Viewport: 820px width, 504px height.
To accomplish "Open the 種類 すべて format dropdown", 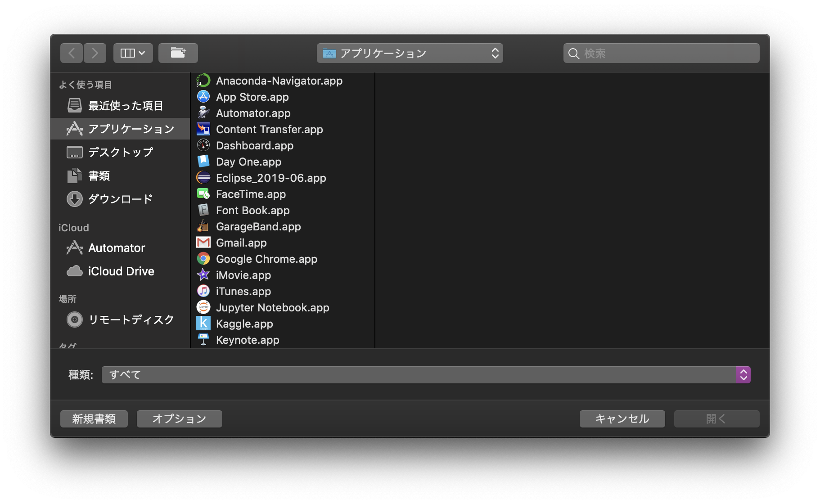I will [426, 375].
